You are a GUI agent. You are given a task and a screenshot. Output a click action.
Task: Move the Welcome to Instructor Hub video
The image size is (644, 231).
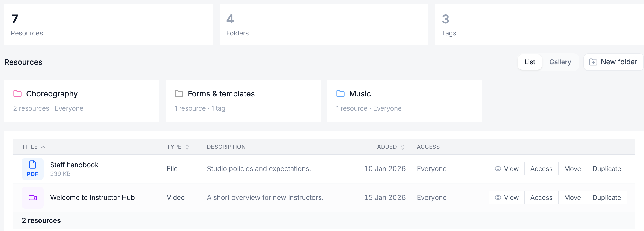pyautogui.click(x=573, y=198)
